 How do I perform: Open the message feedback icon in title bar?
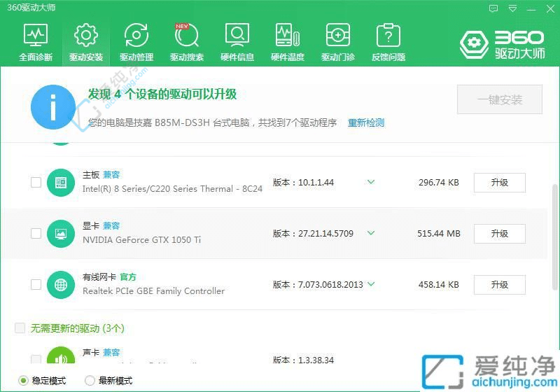[493, 8]
